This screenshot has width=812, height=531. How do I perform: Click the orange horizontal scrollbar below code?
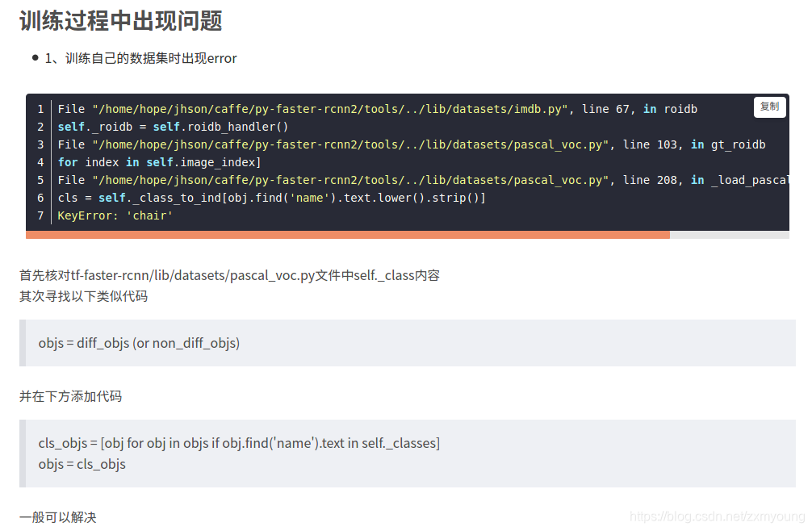(347, 235)
